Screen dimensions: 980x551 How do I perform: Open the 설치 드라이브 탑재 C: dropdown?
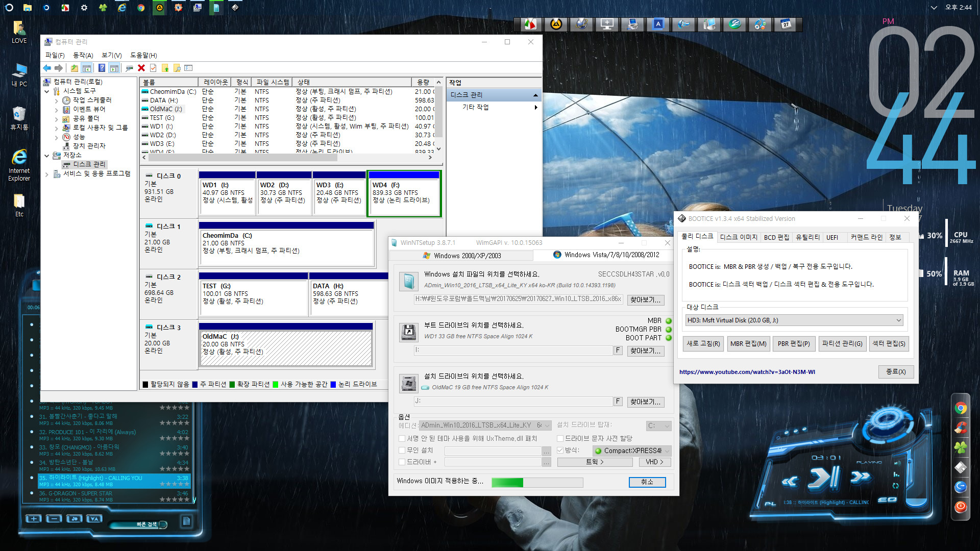pyautogui.click(x=658, y=425)
